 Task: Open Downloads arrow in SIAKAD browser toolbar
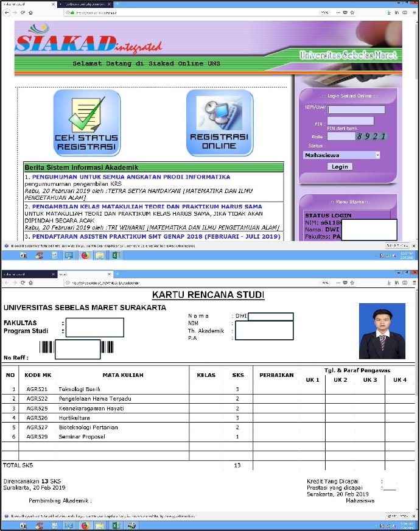[x=389, y=13]
